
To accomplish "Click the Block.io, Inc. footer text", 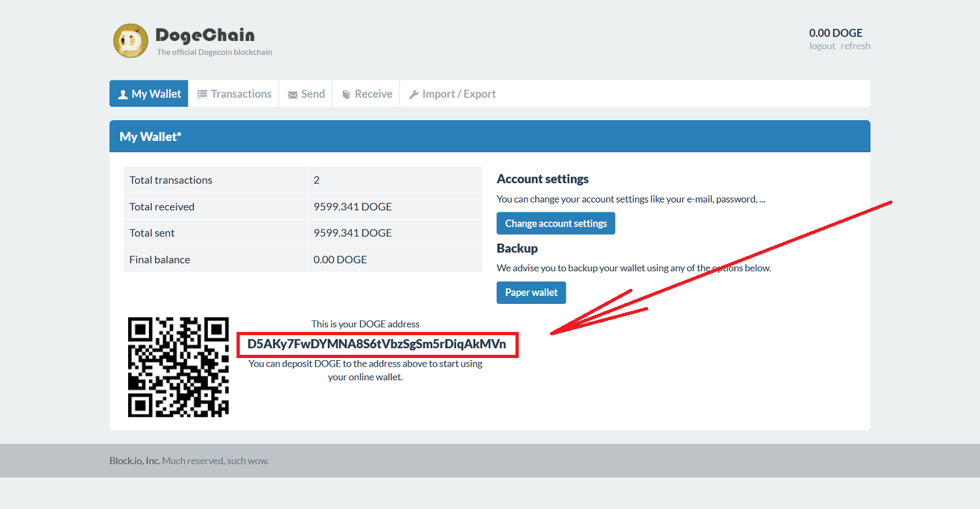I will (135, 461).
